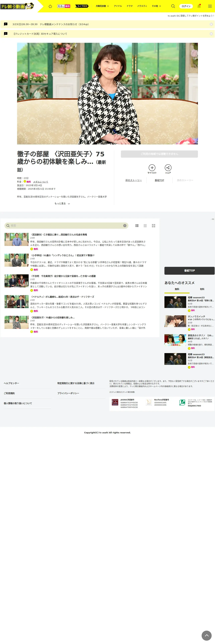Open メダルについて link
The image size is (215, 644).
point(41,182)
